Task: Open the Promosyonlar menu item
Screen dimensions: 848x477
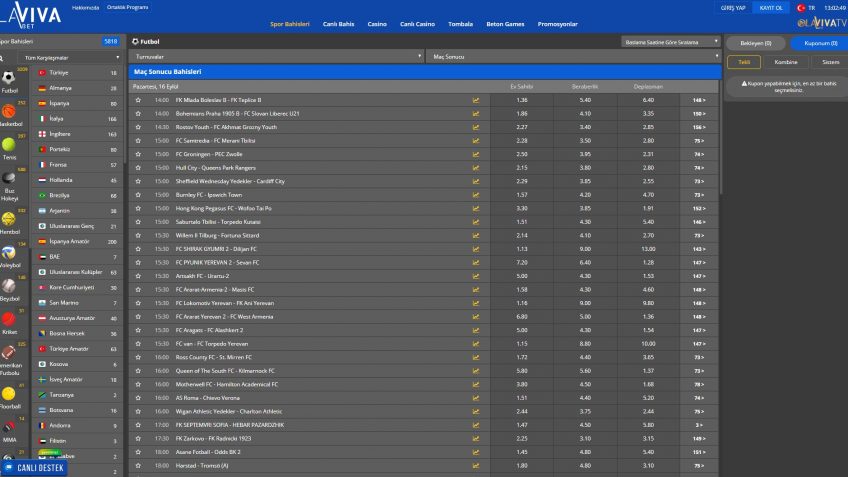Action: 558,24
